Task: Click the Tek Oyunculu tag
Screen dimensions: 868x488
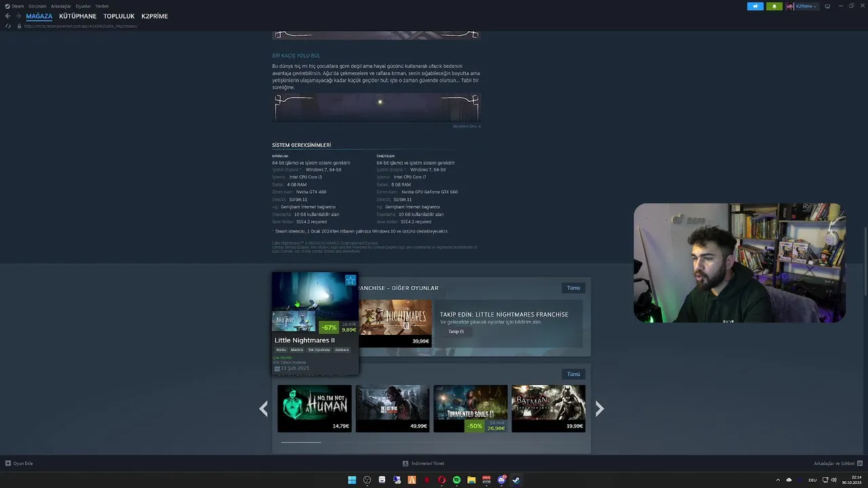Action: click(319, 350)
